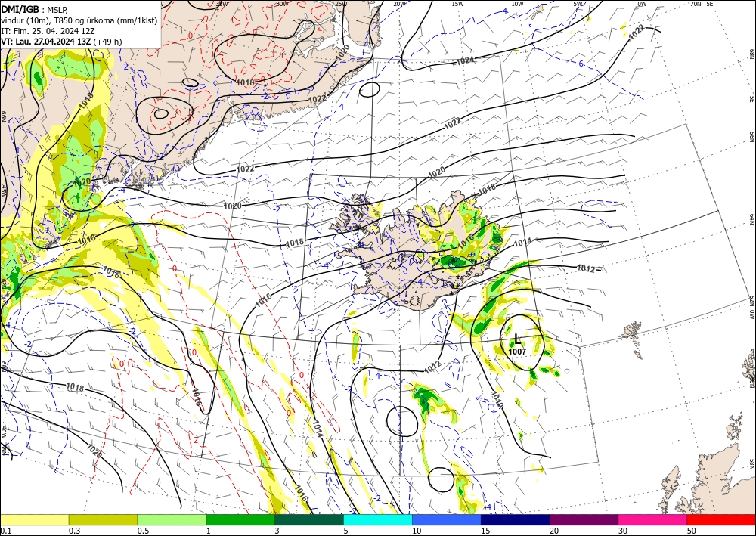Click the "IT: Fim. 25. 04. 2024 12Z" line

(47, 30)
